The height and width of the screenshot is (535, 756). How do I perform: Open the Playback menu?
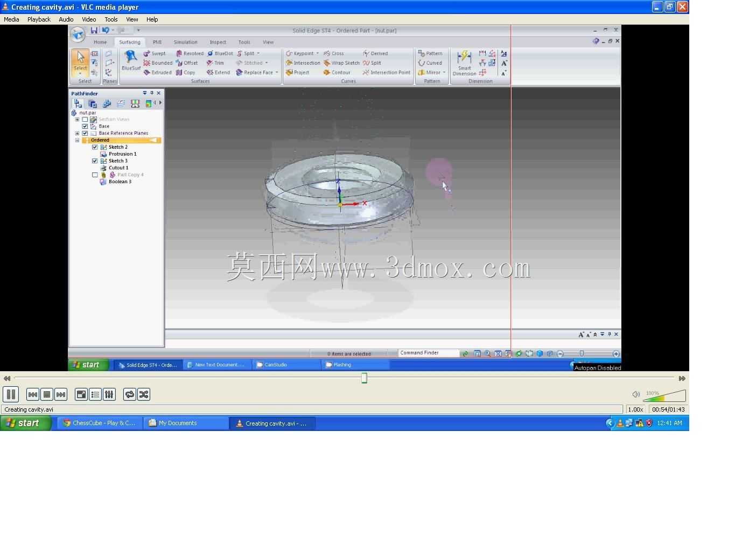pos(39,19)
